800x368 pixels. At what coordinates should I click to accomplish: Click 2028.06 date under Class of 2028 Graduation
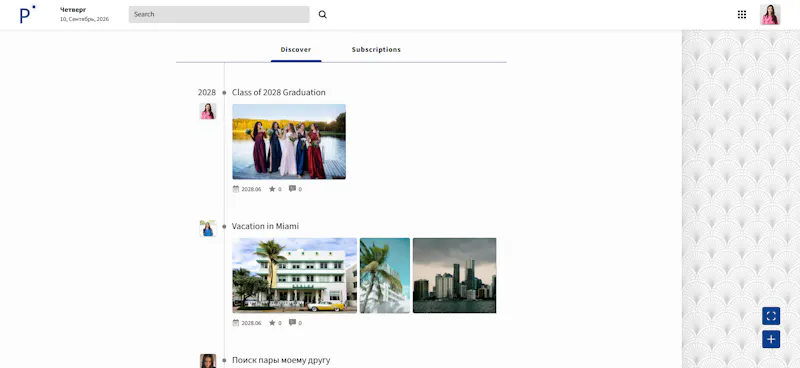pos(251,189)
